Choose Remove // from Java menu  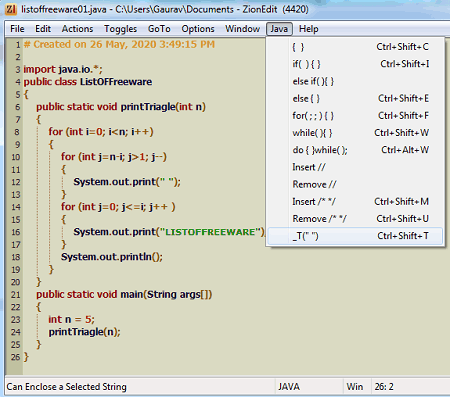click(x=355, y=184)
